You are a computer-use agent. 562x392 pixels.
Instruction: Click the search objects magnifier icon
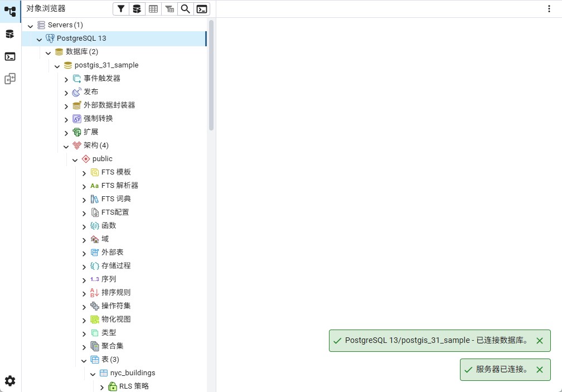pos(185,9)
